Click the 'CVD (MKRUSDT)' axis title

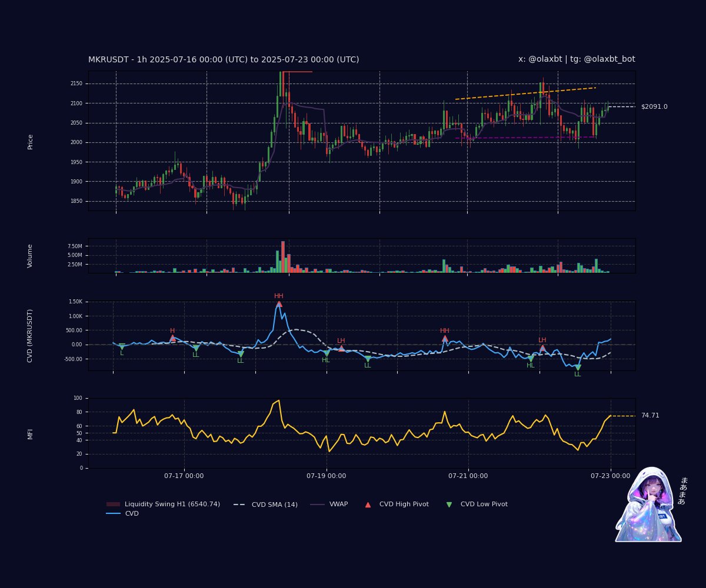point(30,336)
